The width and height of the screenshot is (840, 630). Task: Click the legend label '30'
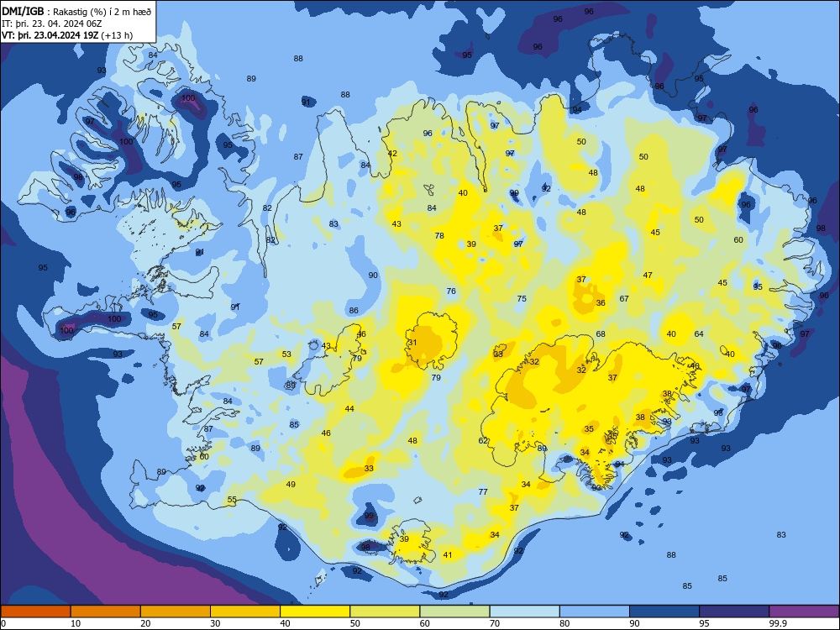(216, 623)
